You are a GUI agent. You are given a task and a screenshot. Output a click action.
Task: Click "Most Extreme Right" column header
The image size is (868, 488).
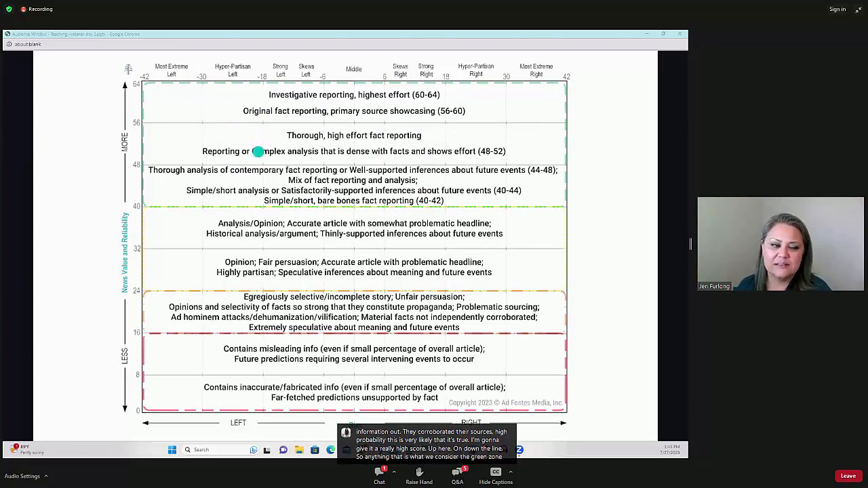tap(536, 70)
